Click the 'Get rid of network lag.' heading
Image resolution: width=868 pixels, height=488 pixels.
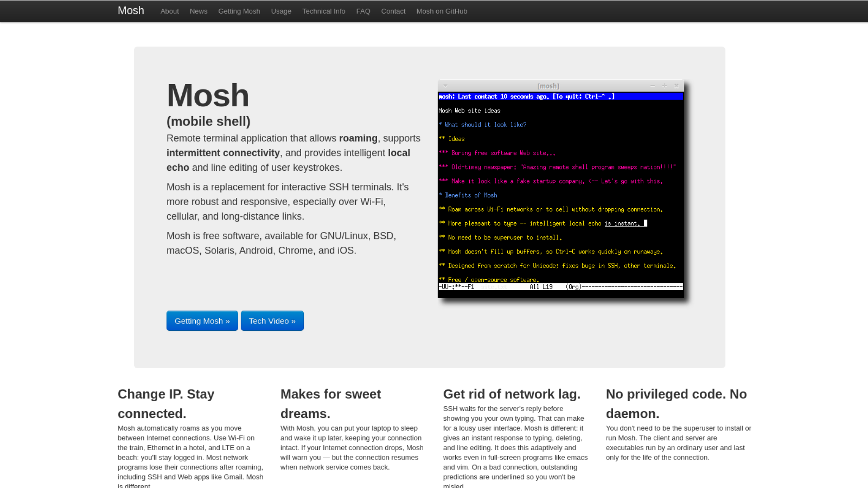pyautogui.click(x=512, y=394)
